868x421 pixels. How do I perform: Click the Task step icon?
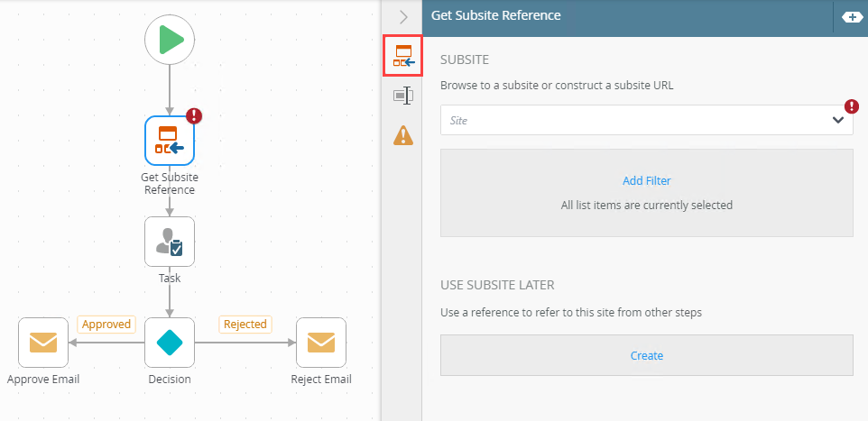pos(170,242)
